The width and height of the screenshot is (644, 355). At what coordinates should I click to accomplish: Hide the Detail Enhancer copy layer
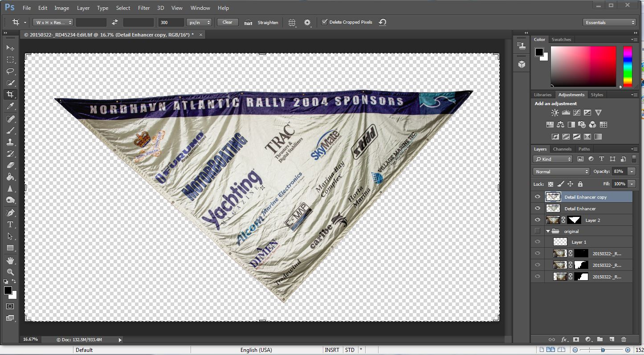coord(538,197)
